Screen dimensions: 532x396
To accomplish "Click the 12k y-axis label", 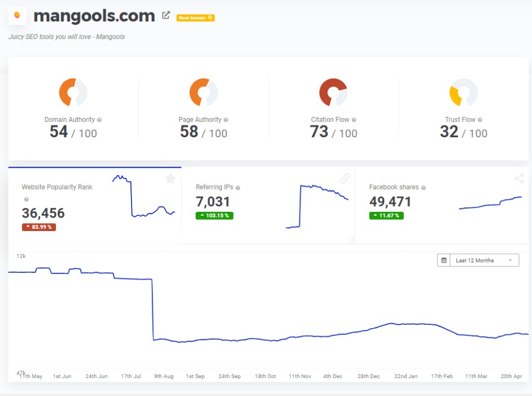I will 21,256.
